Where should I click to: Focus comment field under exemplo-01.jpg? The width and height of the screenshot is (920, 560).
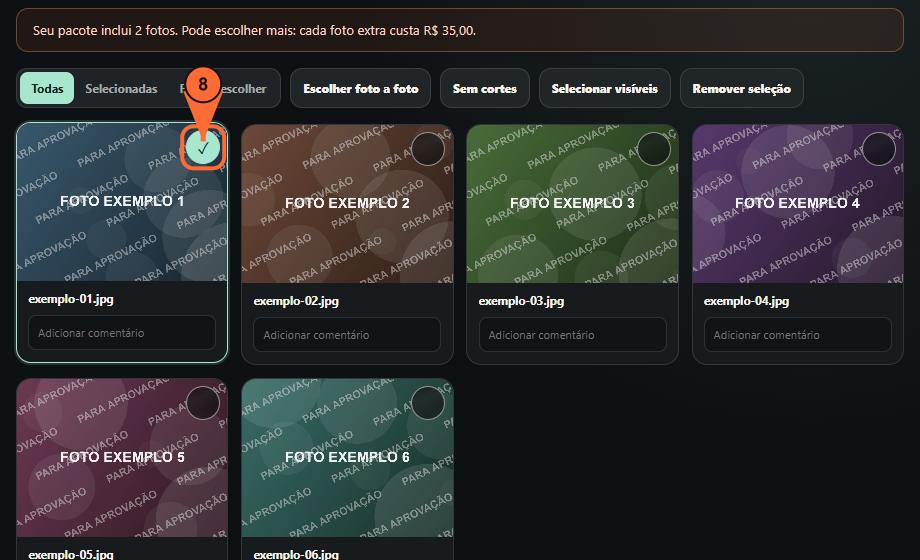tap(122, 333)
